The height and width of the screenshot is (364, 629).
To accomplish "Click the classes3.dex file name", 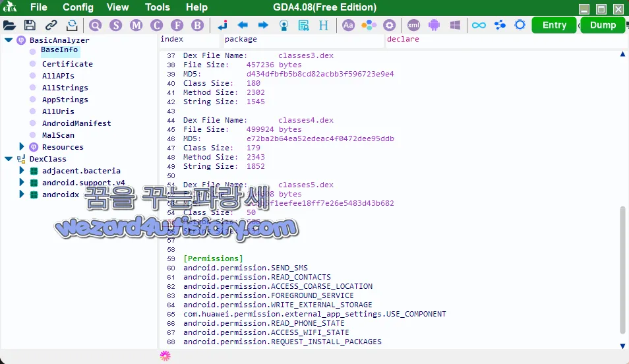I will tap(306, 55).
